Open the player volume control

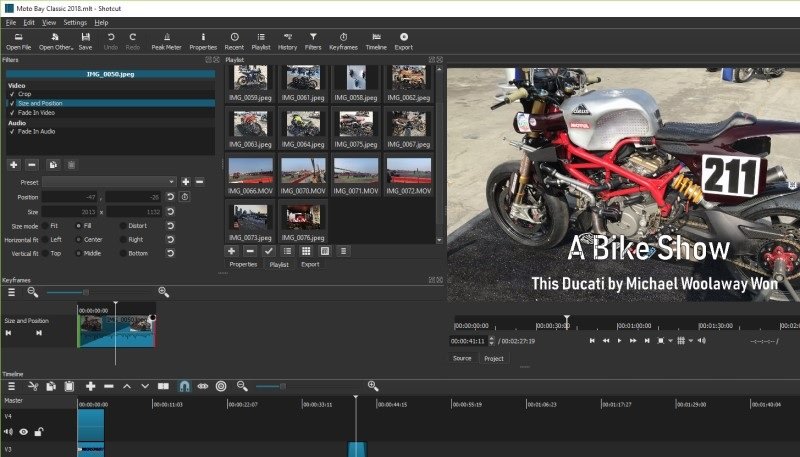pos(702,341)
